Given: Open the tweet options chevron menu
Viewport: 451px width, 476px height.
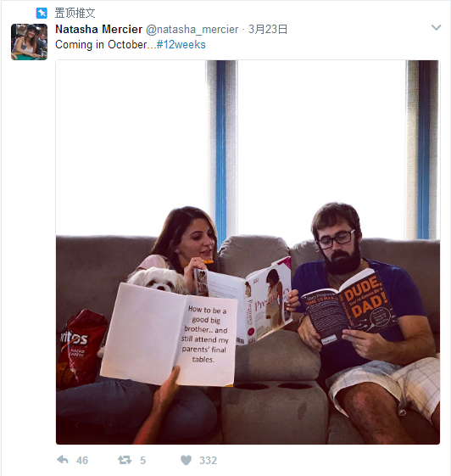Looking at the screenshot, I should [436, 28].
